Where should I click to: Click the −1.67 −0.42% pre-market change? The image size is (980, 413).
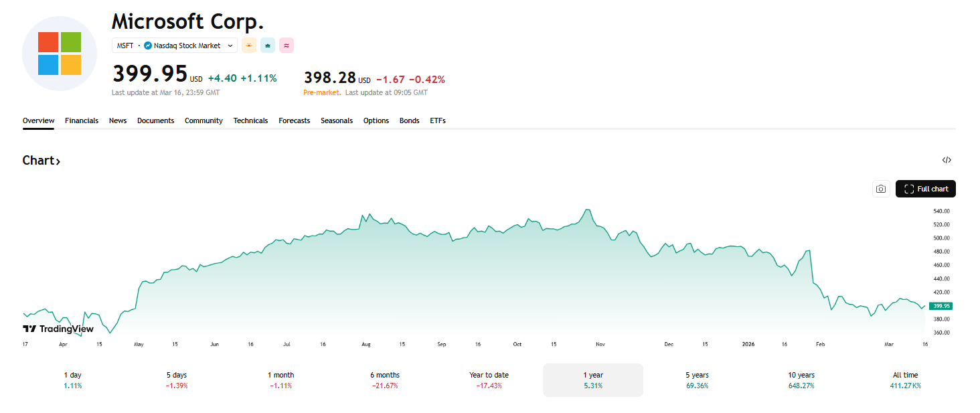pyautogui.click(x=410, y=79)
